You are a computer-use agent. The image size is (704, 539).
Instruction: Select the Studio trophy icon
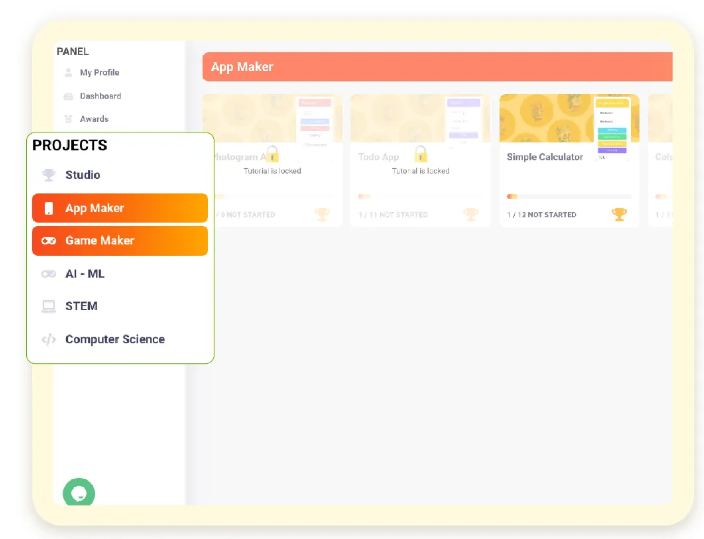point(49,175)
